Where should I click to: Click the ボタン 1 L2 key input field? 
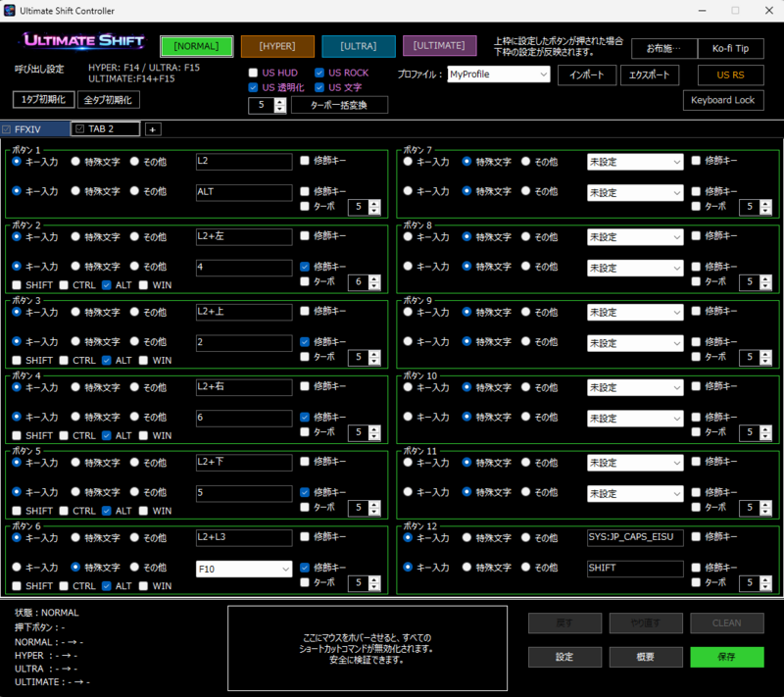coord(244,162)
